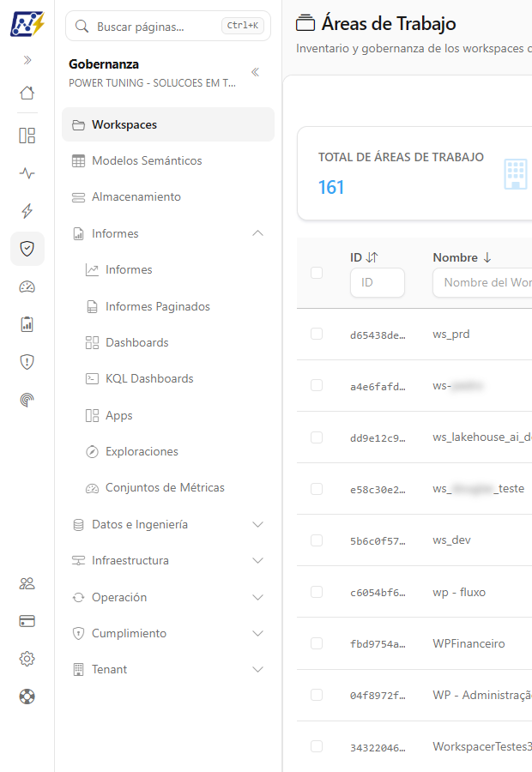Collapse the Gobernanza sidebar with double chevron
532x772 pixels.
click(x=255, y=72)
